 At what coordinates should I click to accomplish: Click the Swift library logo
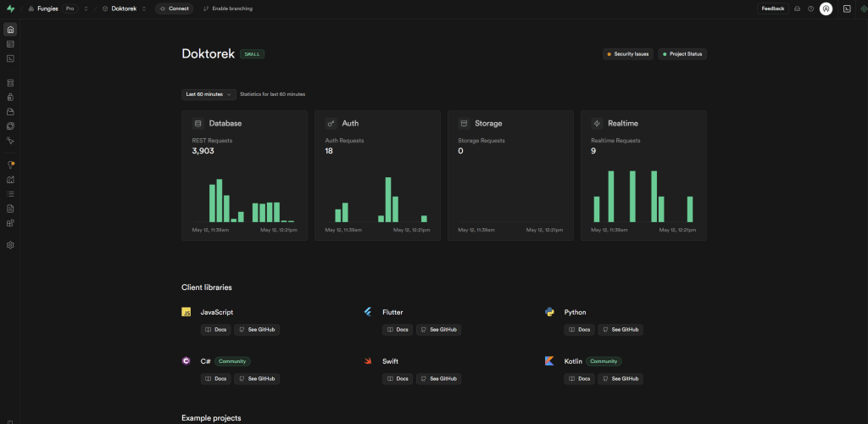368,361
